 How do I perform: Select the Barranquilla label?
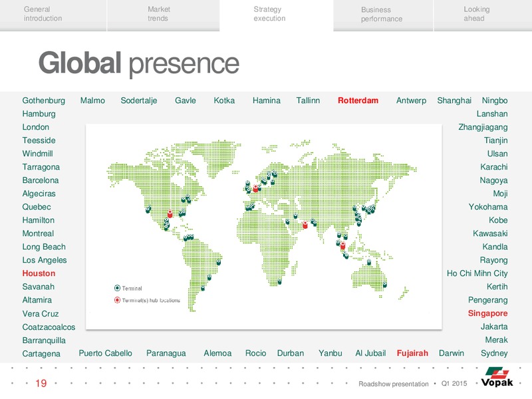pos(44,340)
